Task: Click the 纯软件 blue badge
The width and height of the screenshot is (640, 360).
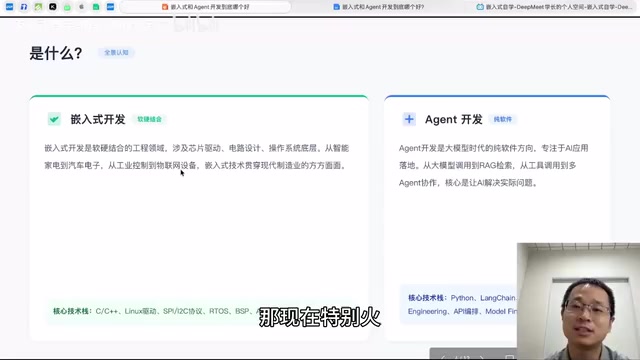Action: (502, 119)
